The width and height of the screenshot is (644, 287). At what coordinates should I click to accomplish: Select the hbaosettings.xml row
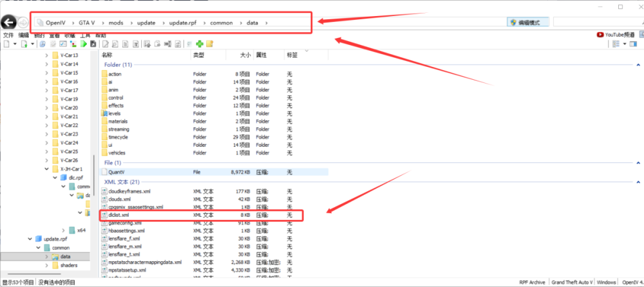coord(214,231)
